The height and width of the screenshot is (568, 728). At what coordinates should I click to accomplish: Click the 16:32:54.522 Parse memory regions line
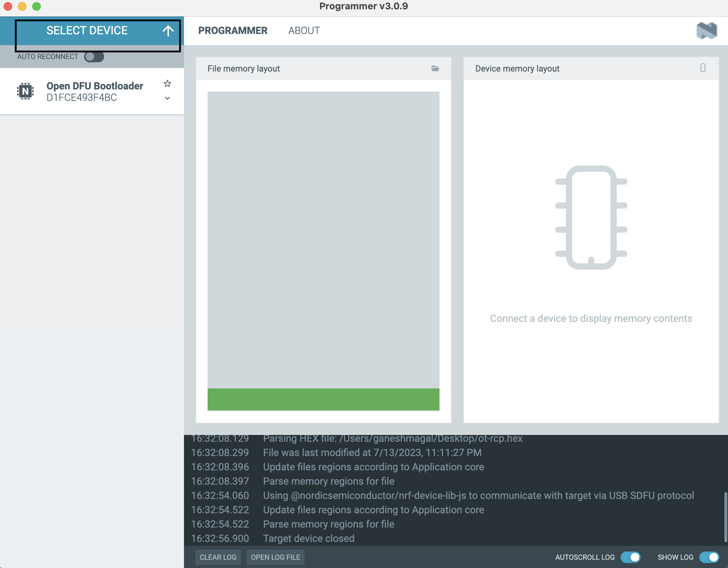293,524
